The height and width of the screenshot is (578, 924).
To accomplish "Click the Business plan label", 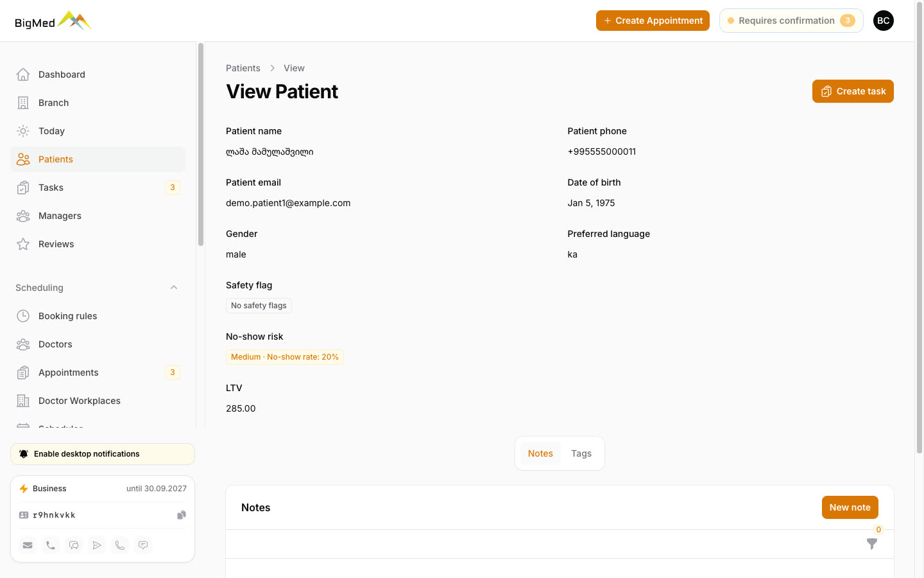I will click(x=49, y=489).
